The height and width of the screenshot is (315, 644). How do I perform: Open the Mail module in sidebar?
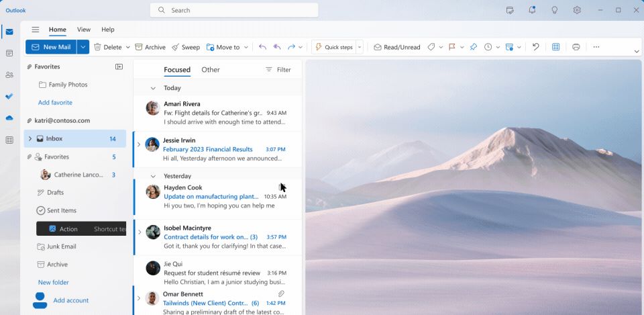[9, 32]
